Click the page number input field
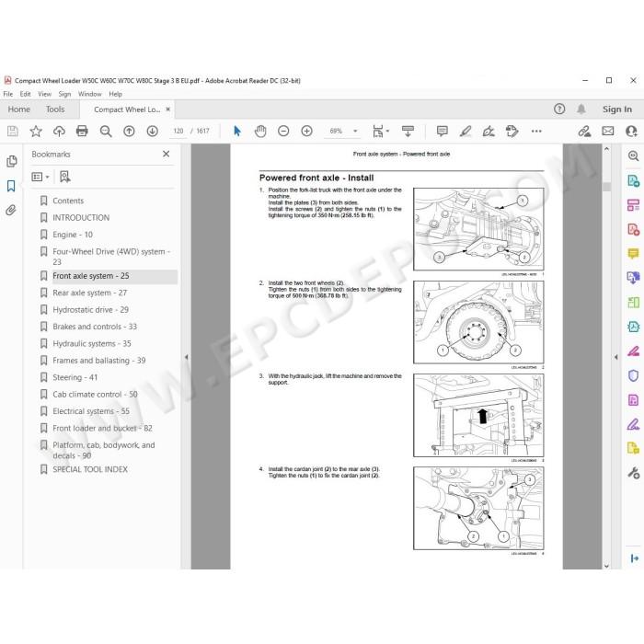The image size is (644, 644). tap(178, 131)
